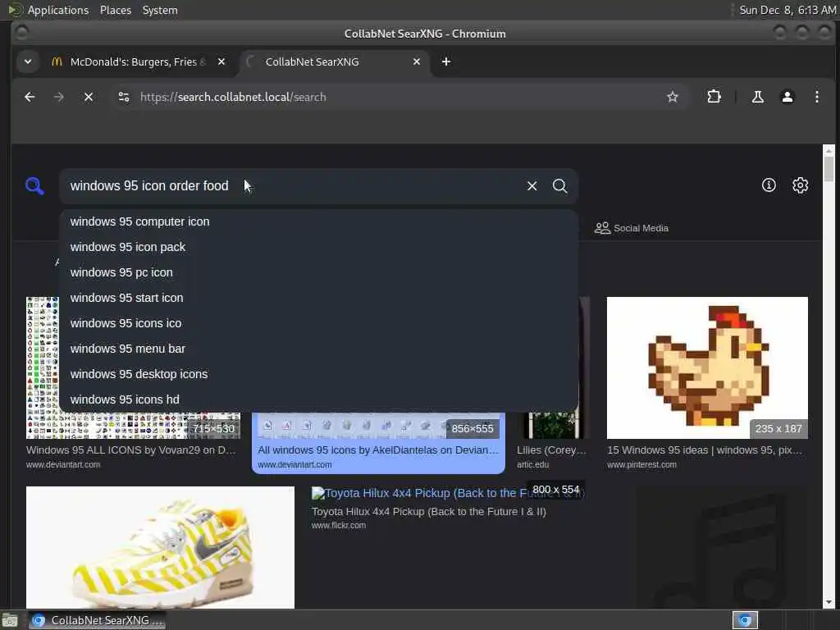Open the search info icon
840x630 pixels.
(769, 185)
